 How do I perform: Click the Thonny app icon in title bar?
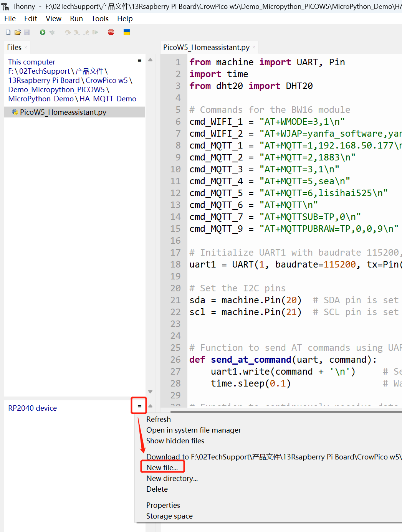[x=5, y=7]
